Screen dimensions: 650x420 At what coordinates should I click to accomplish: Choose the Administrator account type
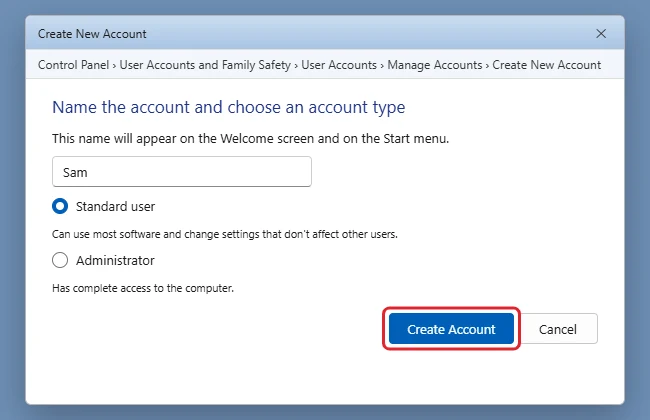(x=60, y=260)
